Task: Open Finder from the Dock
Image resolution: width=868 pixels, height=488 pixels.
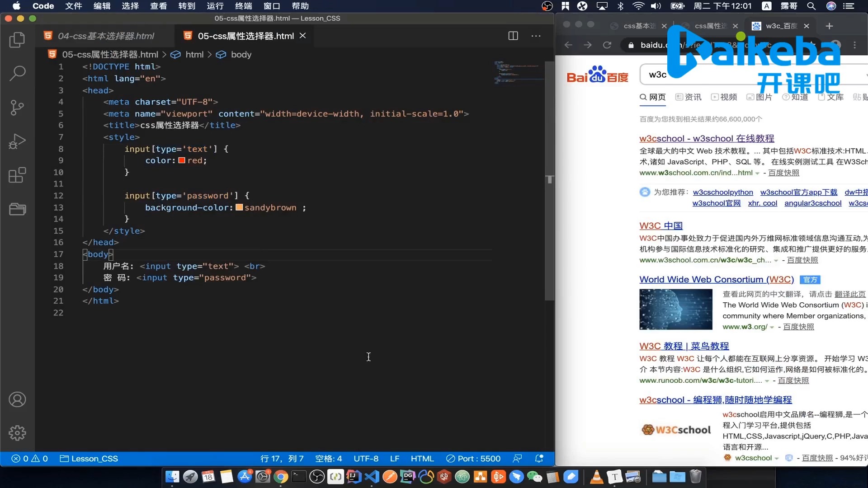Action: point(172,477)
